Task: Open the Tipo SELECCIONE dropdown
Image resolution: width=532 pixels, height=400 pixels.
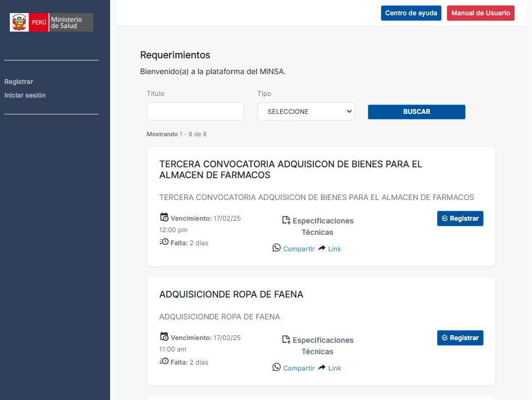Action: pyautogui.click(x=306, y=112)
